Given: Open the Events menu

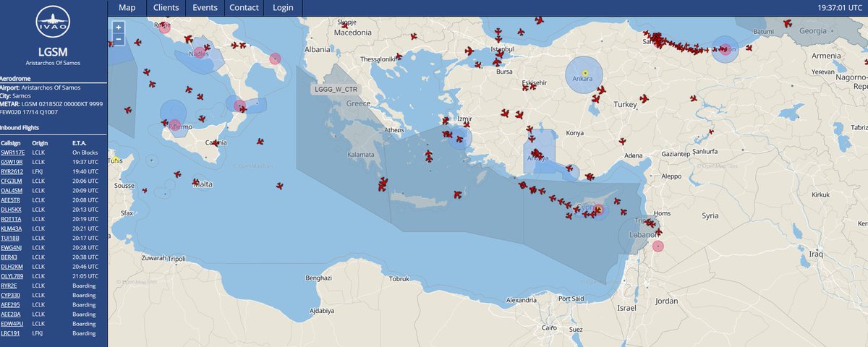Looking at the screenshot, I should 205,7.
